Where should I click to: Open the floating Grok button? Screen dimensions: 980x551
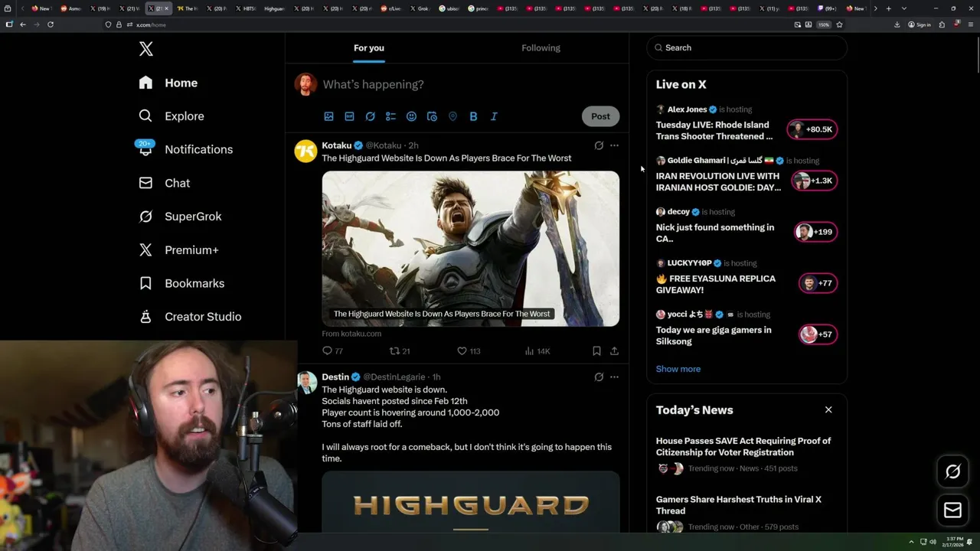952,472
